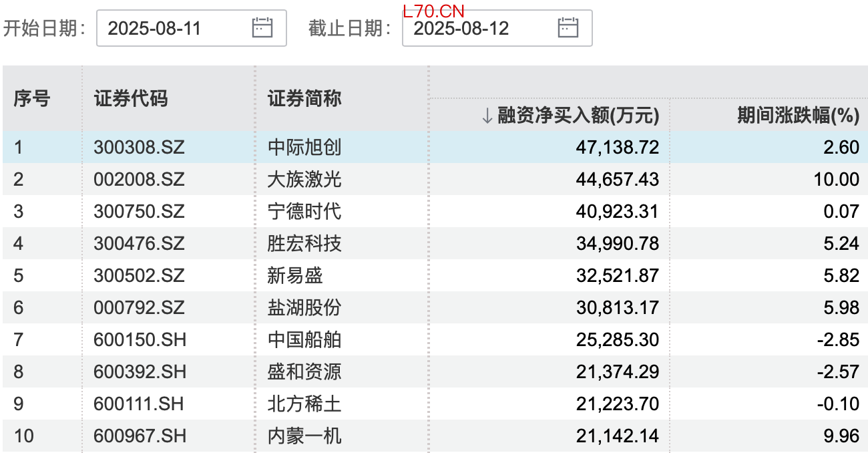Click stock code 000792.SZ
The height and width of the screenshot is (453, 868).
[139, 307]
